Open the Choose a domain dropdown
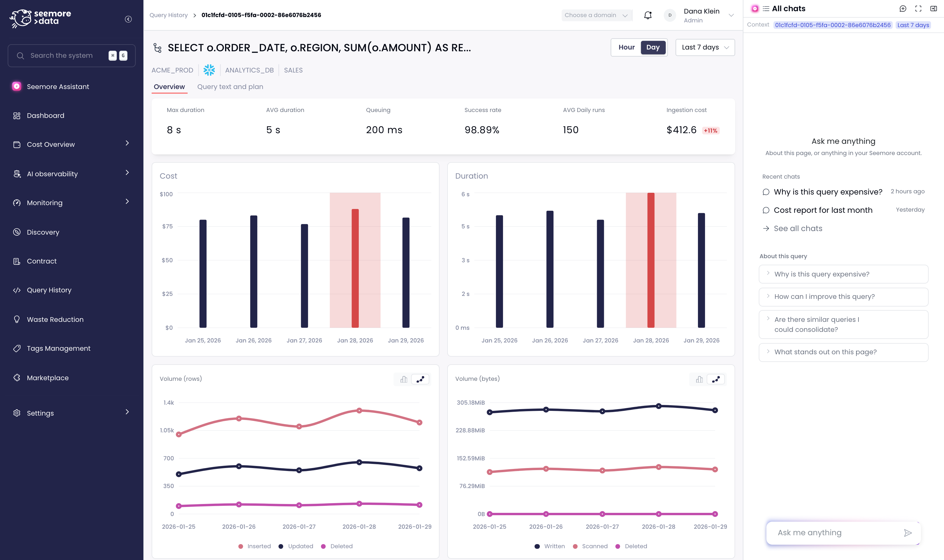The image size is (944, 560). tap(596, 15)
